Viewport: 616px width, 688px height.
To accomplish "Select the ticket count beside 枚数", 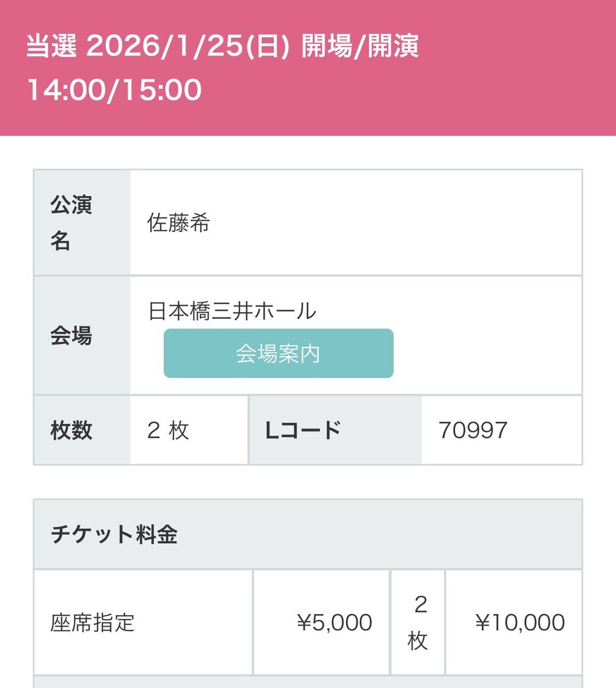I will pyautogui.click(x=168, y=430).
